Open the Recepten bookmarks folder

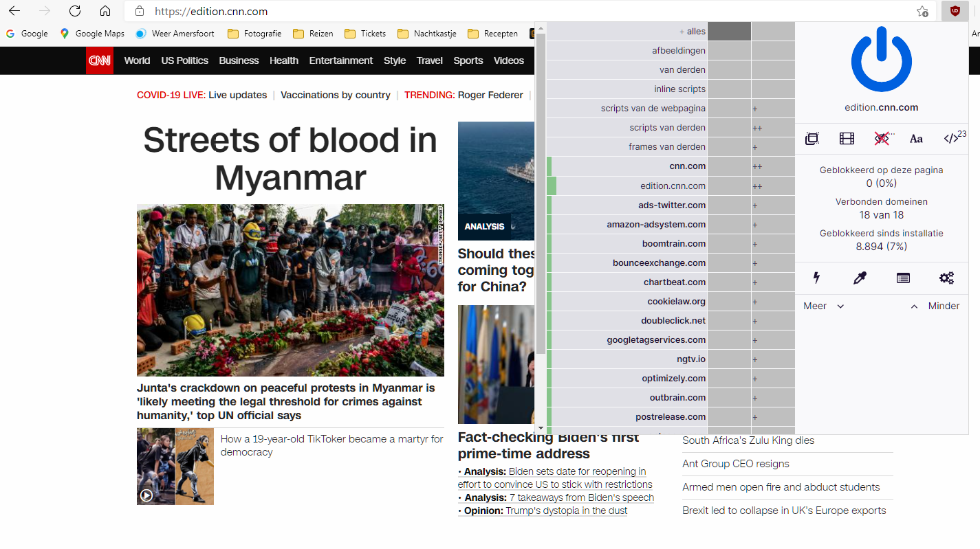492,33
